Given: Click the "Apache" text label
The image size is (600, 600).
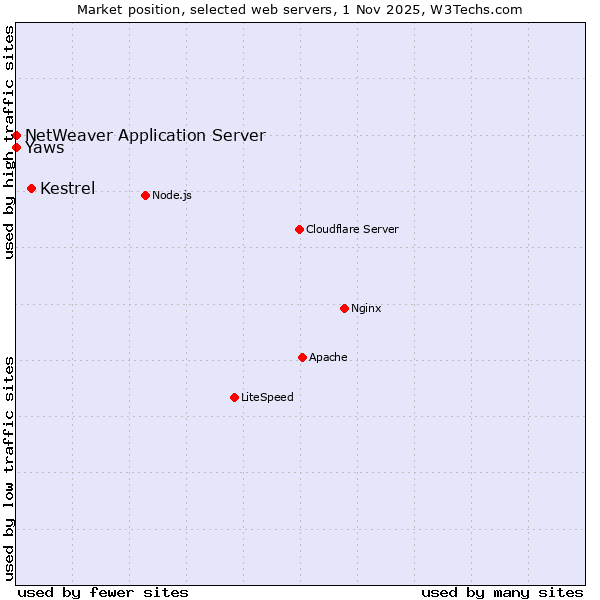Looking at the screenshot, I should point(328,357).
